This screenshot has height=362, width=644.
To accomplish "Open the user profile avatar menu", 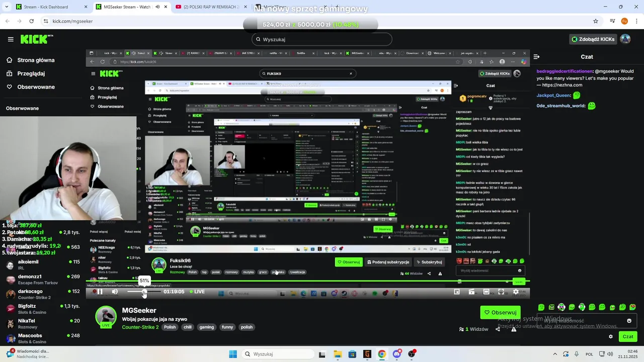I will tap(625, 39).
